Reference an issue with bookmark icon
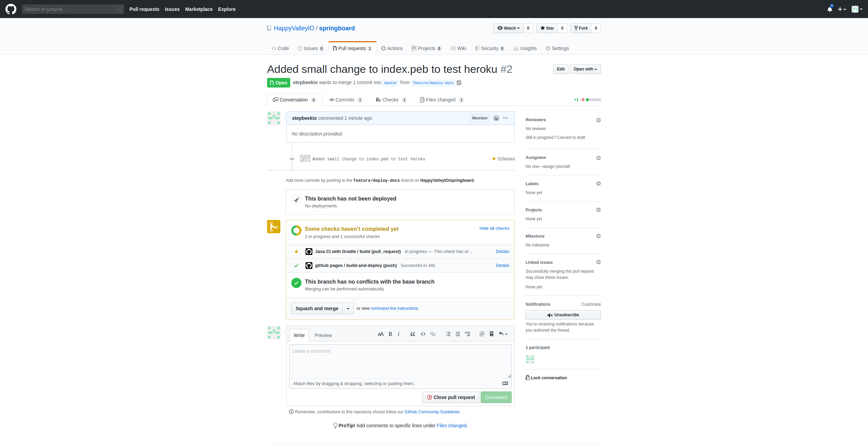The image size is (868, 447). point(492,334)
